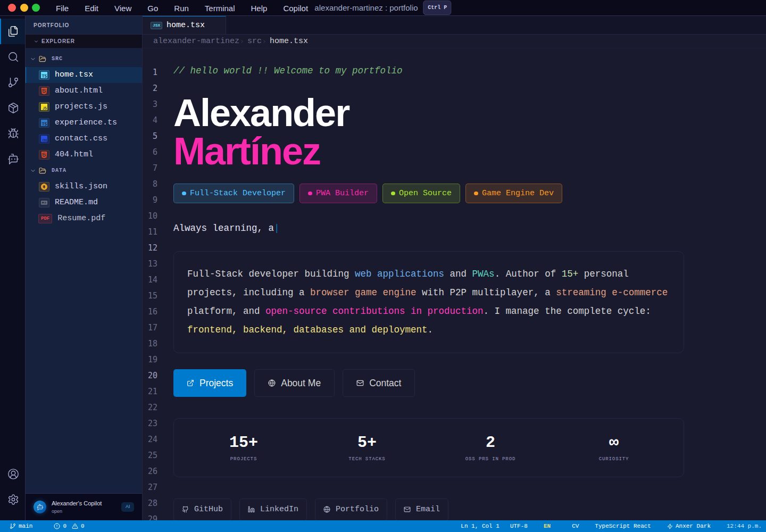Click the Email link button
Screen dimensions: 766x532
click(422, 509)
